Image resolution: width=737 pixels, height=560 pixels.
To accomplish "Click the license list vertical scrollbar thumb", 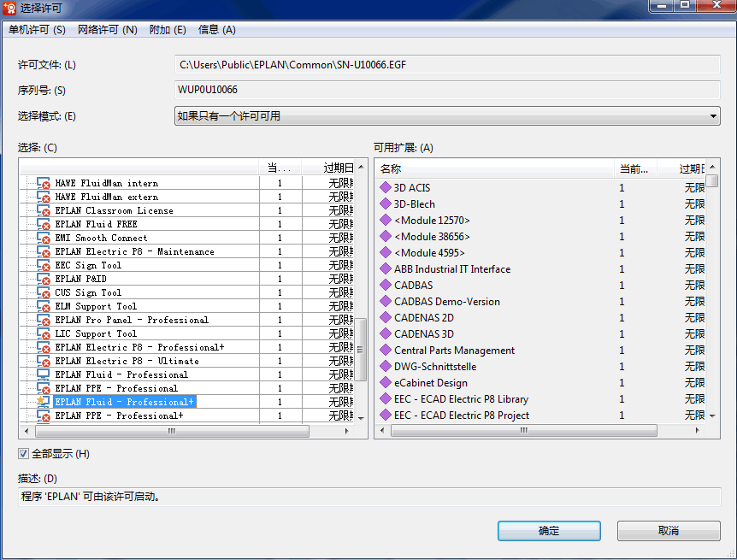I will pos(361,350).
